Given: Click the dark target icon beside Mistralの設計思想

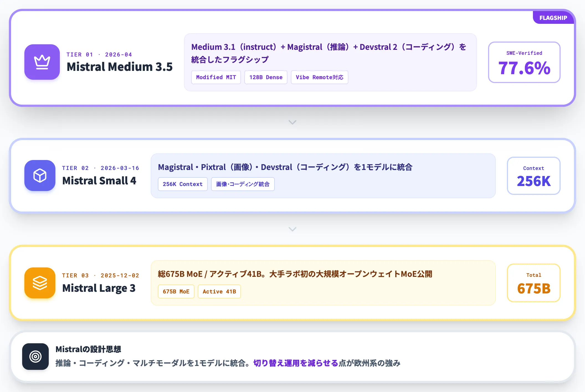Looking at the screenshot, I should pyautogui.click(x=35, y=357).
